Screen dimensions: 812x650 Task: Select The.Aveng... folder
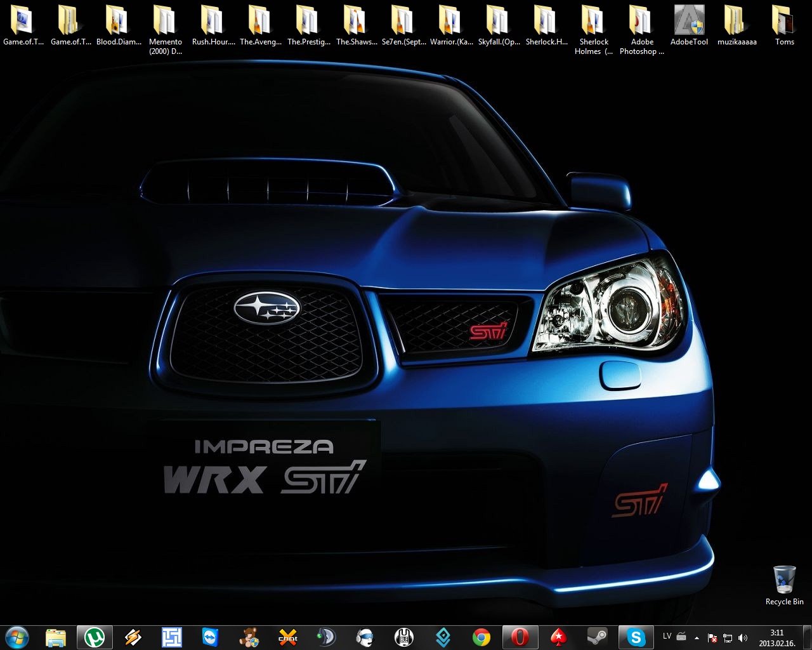(x=261, y=25)
